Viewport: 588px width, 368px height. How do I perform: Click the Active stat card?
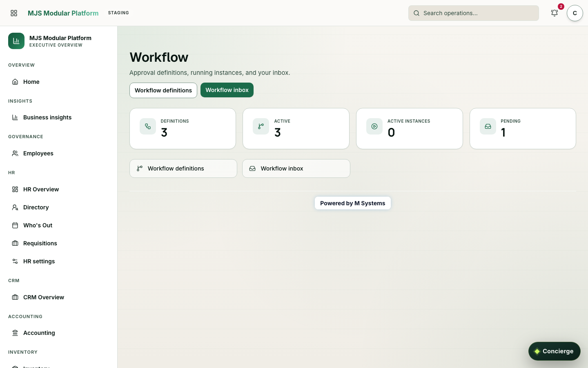tap(296, 128)
